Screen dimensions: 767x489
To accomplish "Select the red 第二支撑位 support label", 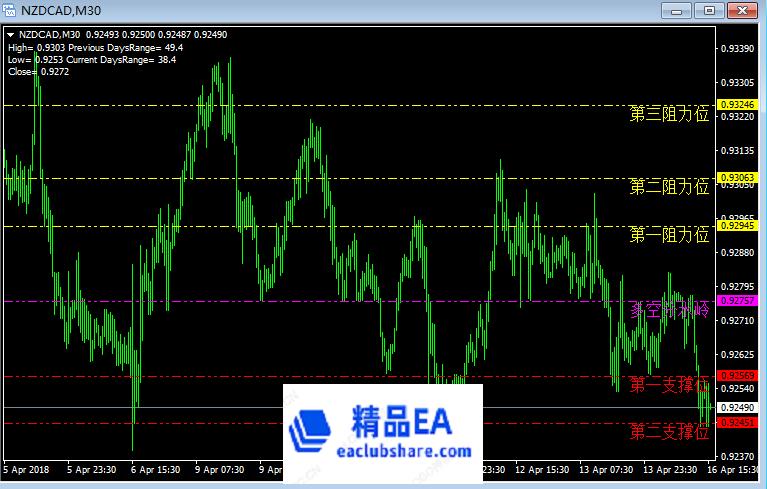I will (669, 432).
